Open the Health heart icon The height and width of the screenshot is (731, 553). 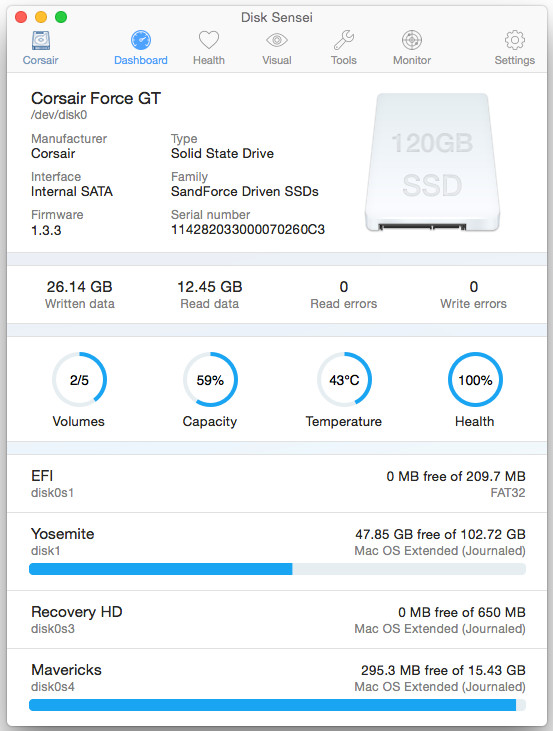pos(209,40)
